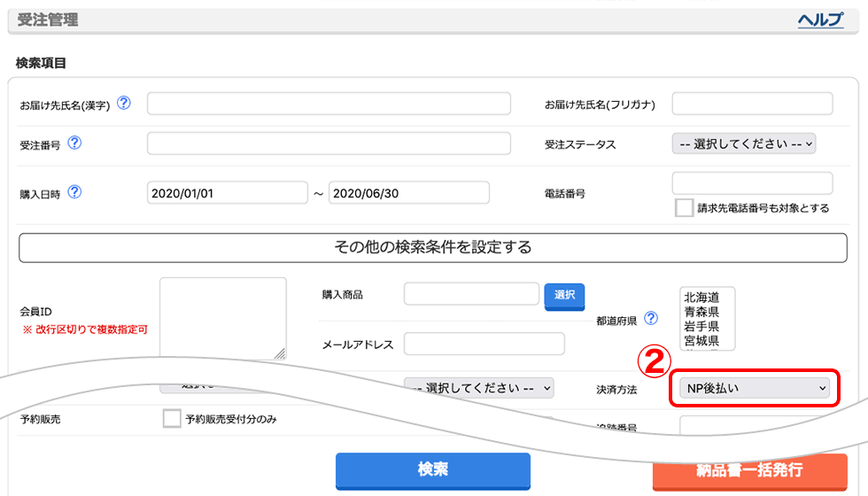Click the blue 選択 button
This screenshot has width=868, height=496.
[x=565, y=296]
